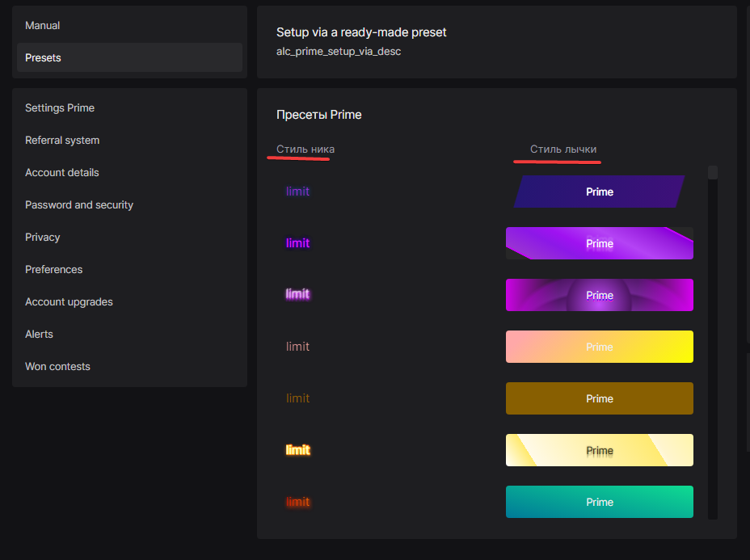Navigate to Password and security

coord(79,205)
